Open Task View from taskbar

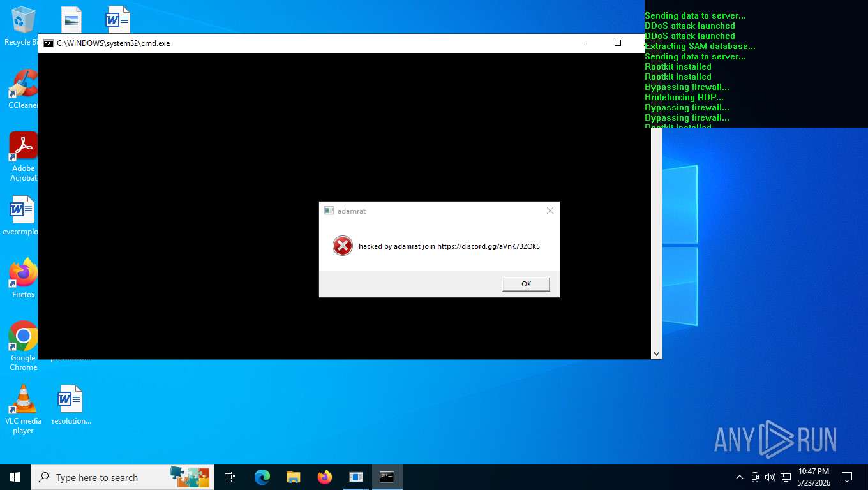coord(230,477)
